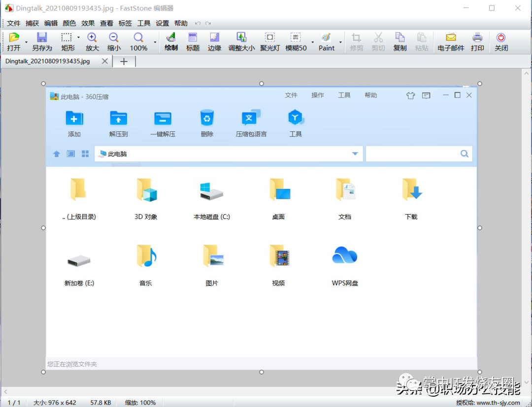Click the 打印 print icon
The image size is (532, 407).
pyautogui.click(x=477, y=42)
